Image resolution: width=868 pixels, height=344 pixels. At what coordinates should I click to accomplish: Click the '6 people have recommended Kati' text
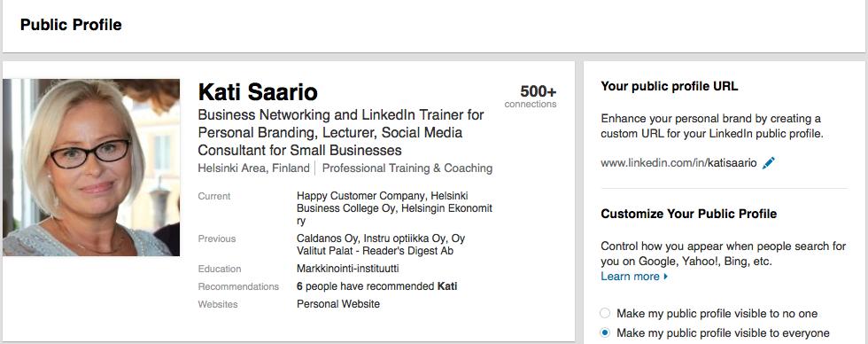click(377, 286)
